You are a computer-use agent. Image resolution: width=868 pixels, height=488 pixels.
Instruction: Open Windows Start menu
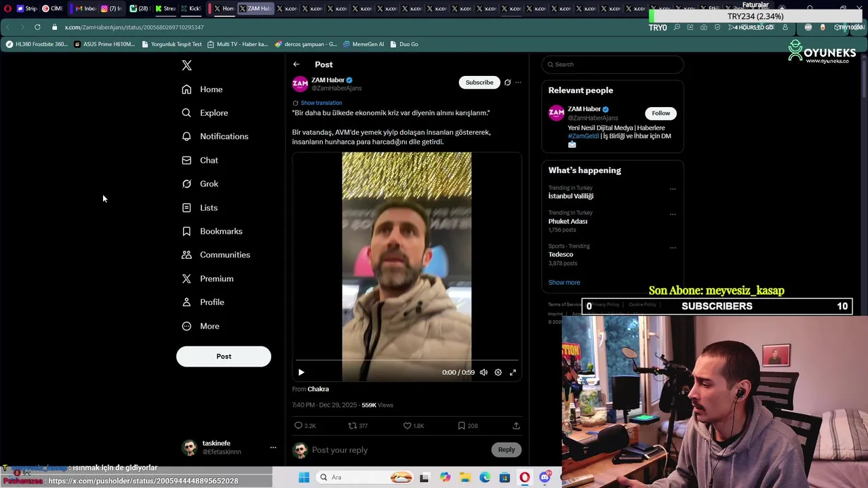(x=304, y=477)
